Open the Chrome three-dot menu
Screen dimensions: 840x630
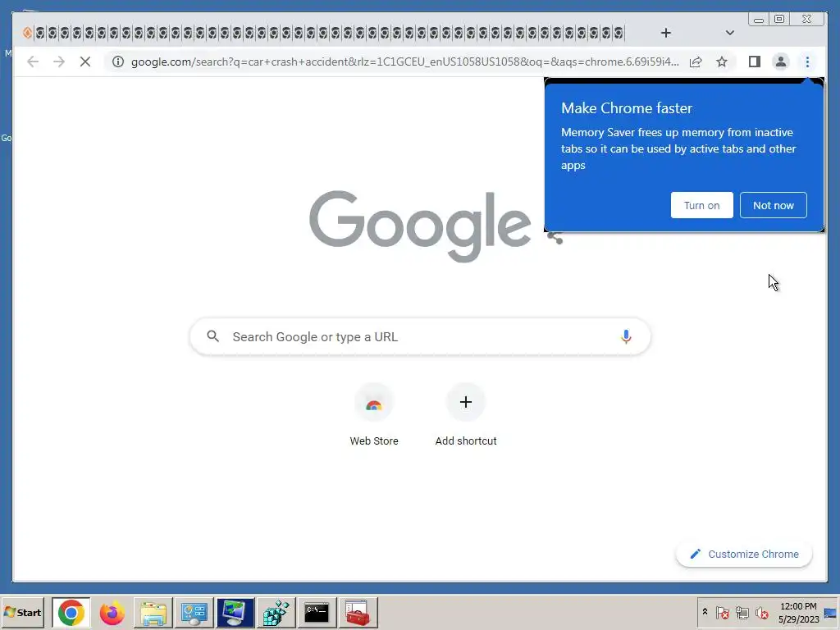[807, 62]
